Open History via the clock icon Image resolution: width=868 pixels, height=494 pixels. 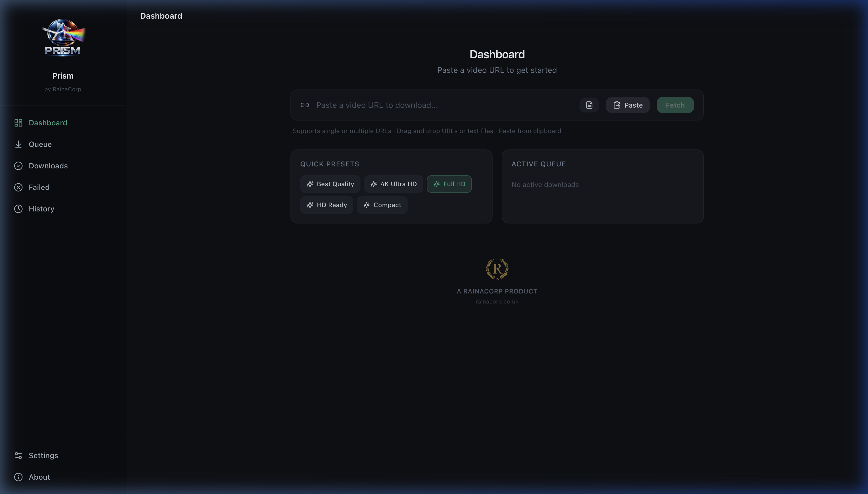pos(18,209)
